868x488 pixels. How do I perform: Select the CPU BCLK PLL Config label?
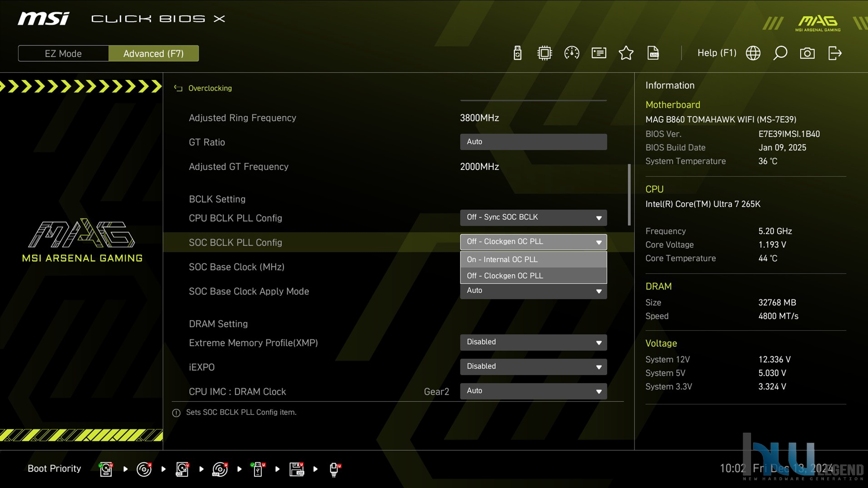coord(235,218)
